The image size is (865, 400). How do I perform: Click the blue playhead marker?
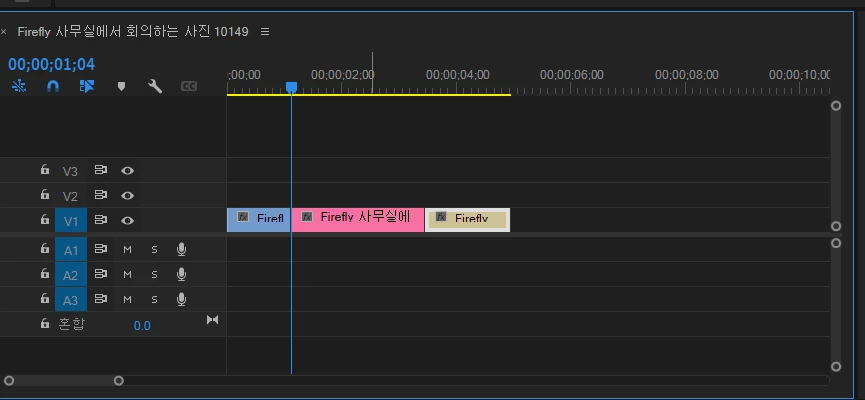coord(291,87)
